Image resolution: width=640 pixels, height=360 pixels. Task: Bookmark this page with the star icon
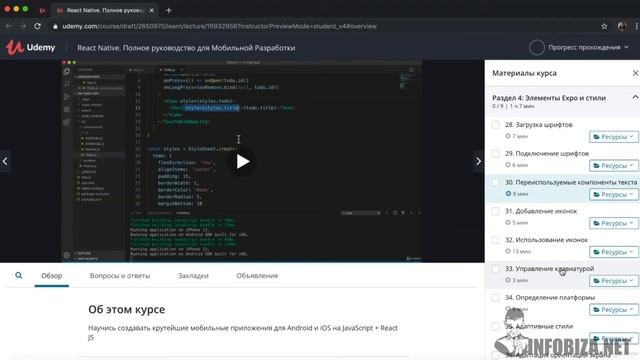point(604,26)
